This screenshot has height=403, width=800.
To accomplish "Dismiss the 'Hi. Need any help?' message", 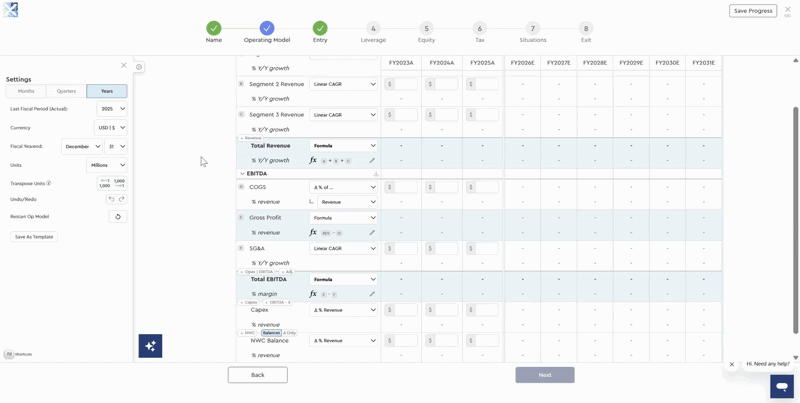I will (732, 364).
